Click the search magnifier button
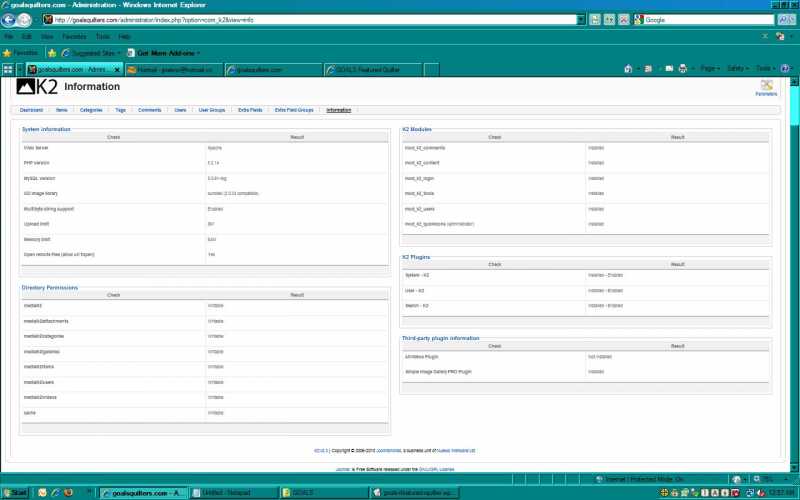 [x=785, y=20]
